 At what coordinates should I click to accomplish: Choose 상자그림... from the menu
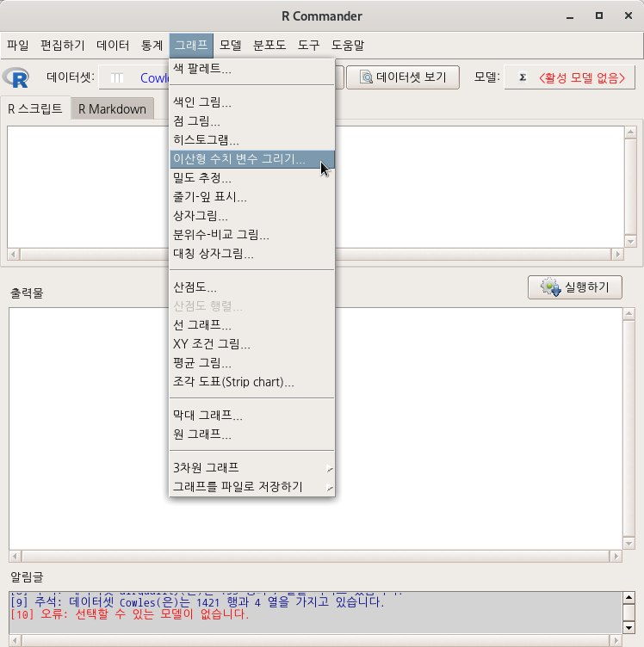click(251, 216)
